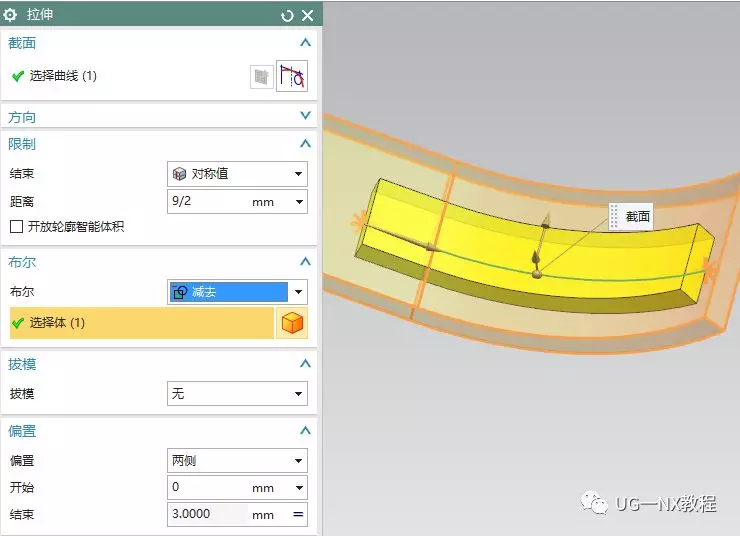This screenshot has width=740, height=536.
Task: Click the curve selection icon
Action: tap(292, 77)
